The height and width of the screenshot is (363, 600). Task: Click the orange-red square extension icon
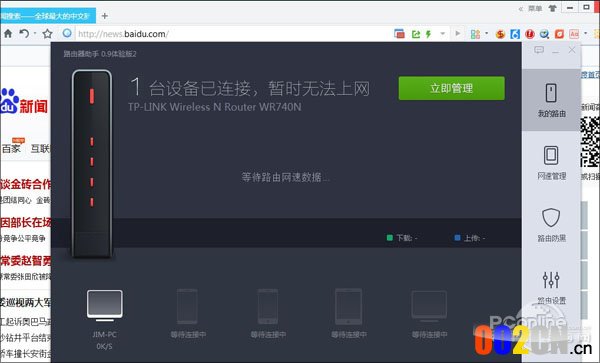coord(559,34)
